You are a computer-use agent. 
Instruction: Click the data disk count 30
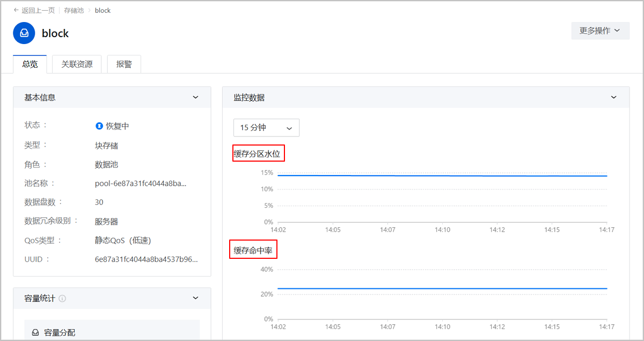point(99,202)
